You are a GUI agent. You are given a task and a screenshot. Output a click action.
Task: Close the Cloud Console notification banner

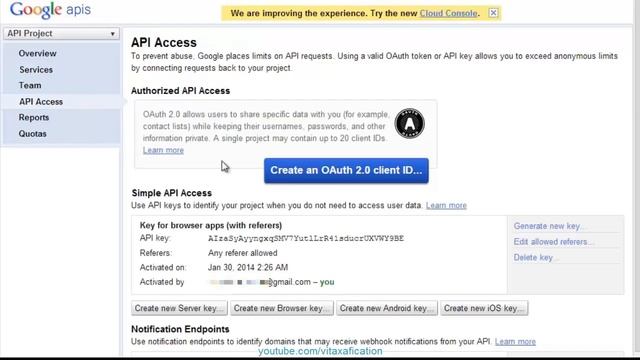point(493,13)
